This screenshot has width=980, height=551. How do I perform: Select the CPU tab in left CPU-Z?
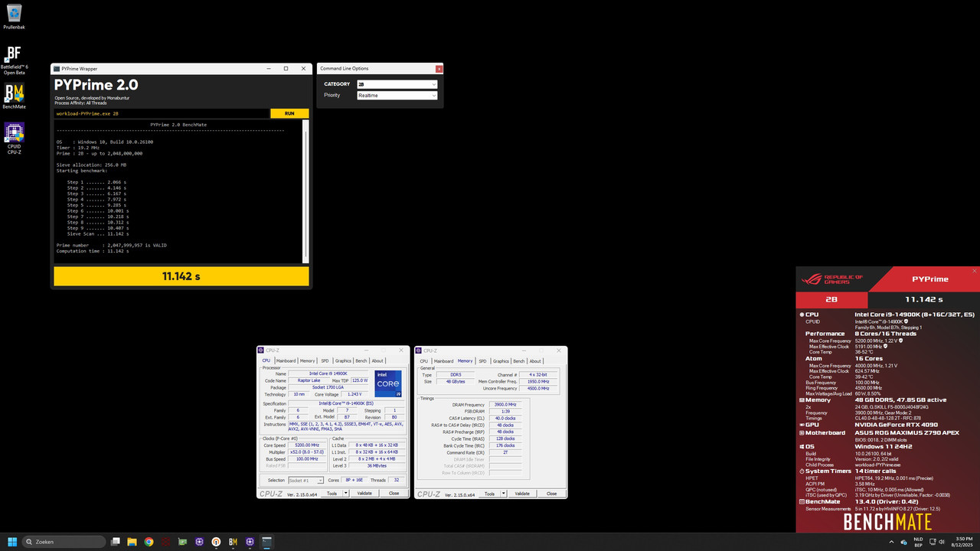[266, 360]
